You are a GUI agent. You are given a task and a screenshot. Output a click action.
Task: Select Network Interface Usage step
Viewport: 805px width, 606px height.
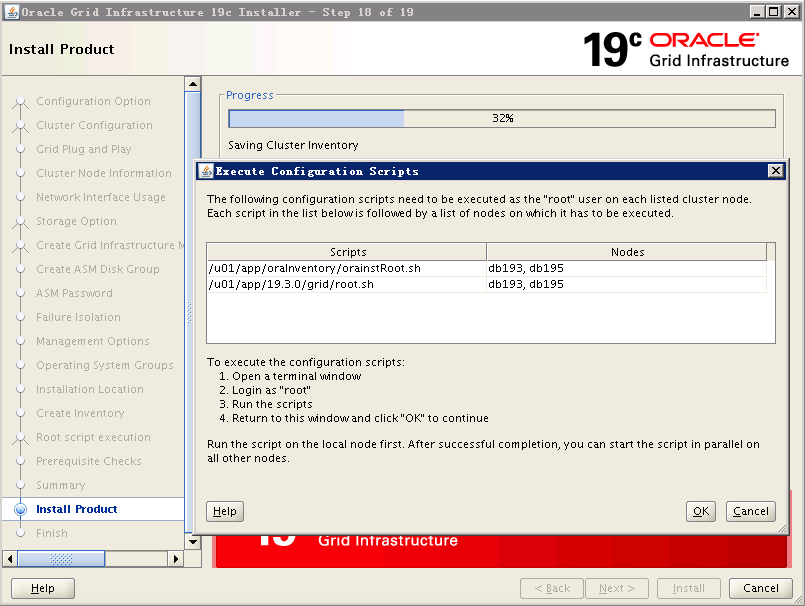[x=101, y=197]
